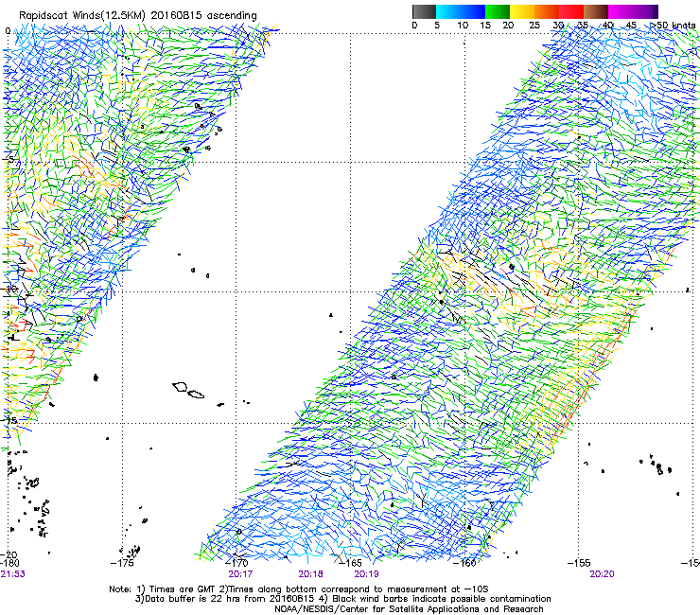Image resolution: width=700 pixels, height=615 pixels.
Task: Click the longitude label -165
Action: pyautogui.click(x=350, y=563)
